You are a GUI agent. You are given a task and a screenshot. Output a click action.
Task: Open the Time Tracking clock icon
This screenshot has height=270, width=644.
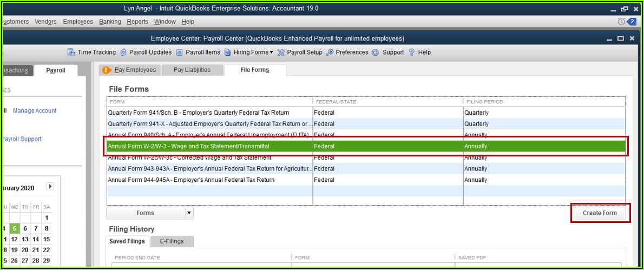(x=71, y=52)
